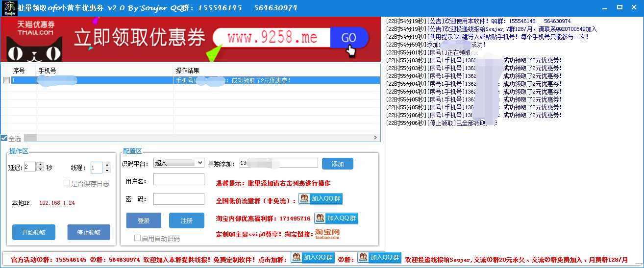The width and height of the screenshot is (644, 268).
Task: Click the 定制QQ主显svip8尊享 text
Action: coord(249,234)
